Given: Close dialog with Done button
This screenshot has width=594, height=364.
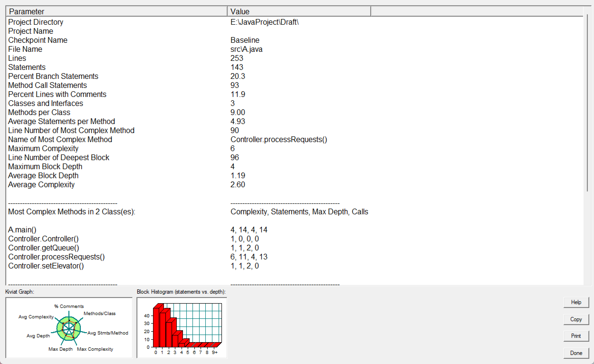Looking at the screenshot, I should point(576,353).
